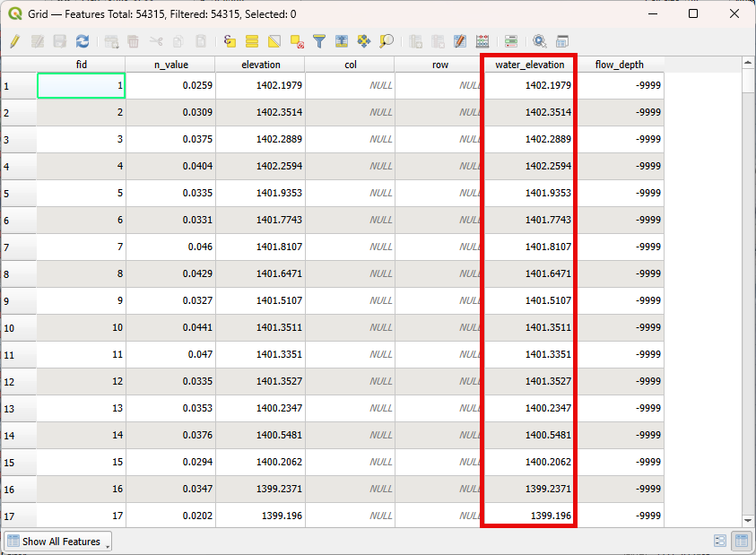Zoom map to selected rows
Viewport: 756px width, 555px height.
coord(387,41)
